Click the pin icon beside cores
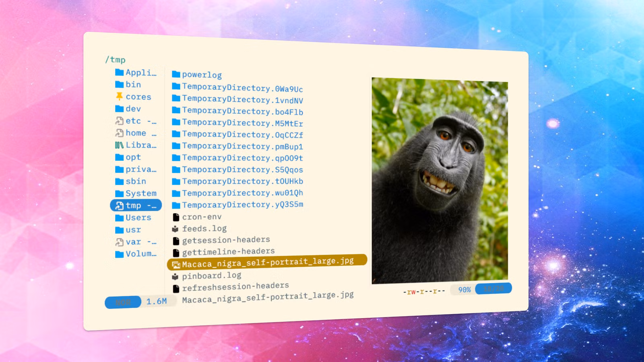The height and width of the screenshot is (362, 644). [120, 97]
